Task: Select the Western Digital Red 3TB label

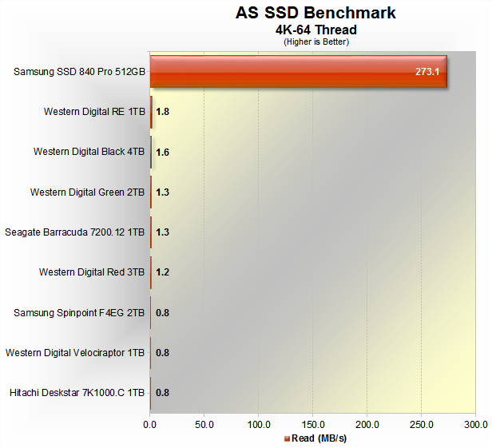Action: coord(92,272)
